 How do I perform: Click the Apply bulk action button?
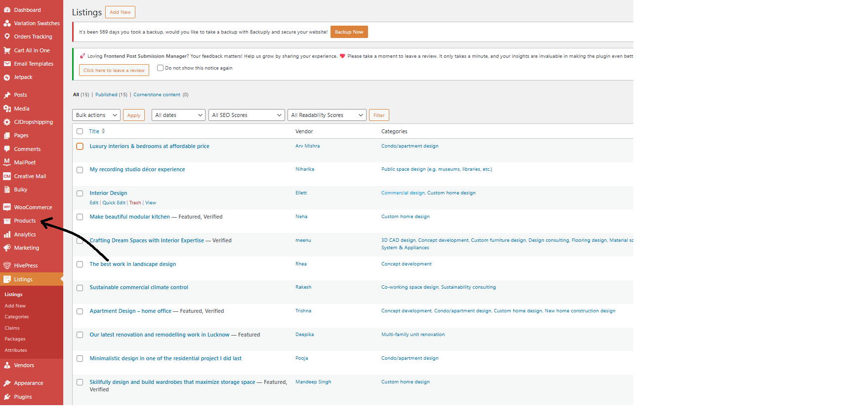[x=134, y=115]
